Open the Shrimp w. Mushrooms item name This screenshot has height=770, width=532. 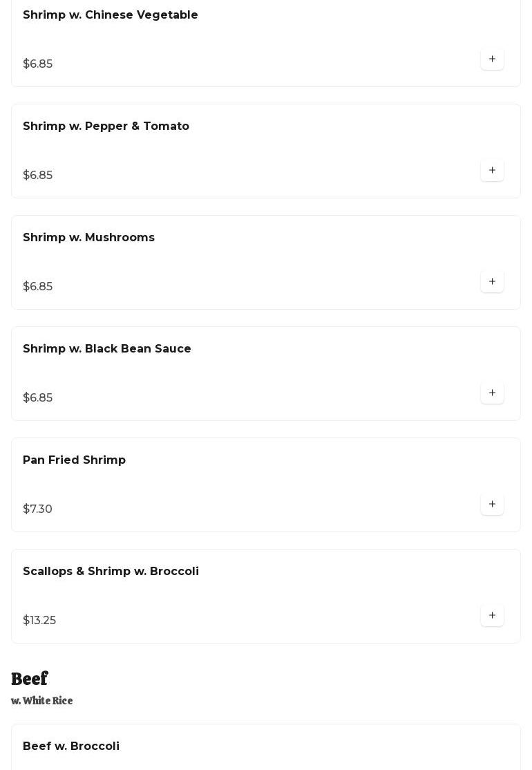pos(89,237)
